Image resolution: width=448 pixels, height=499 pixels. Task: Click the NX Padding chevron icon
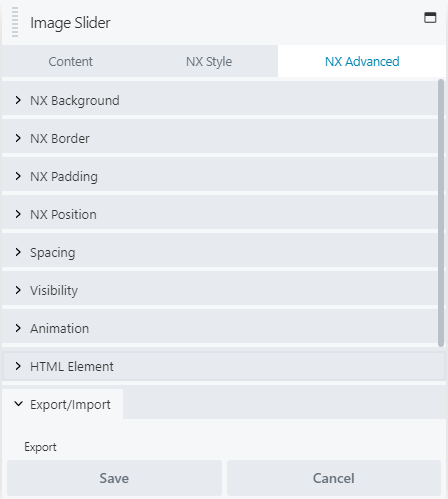(x=18, y=176)
